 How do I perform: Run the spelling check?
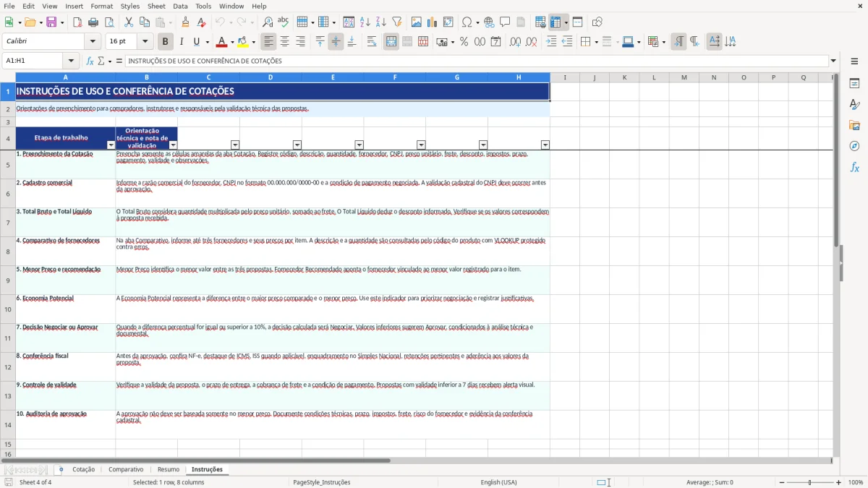[x=284, y=22]
